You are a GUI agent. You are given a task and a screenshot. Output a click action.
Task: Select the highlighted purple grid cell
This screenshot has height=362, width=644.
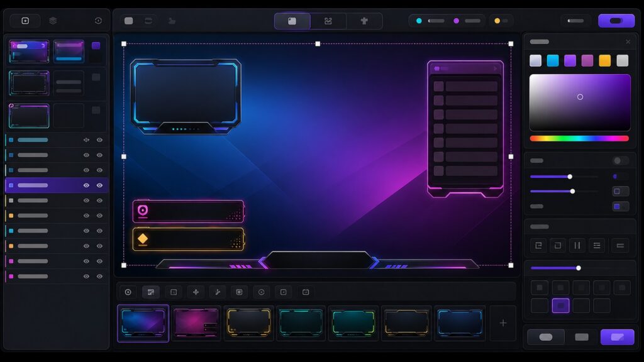[560, 305]
